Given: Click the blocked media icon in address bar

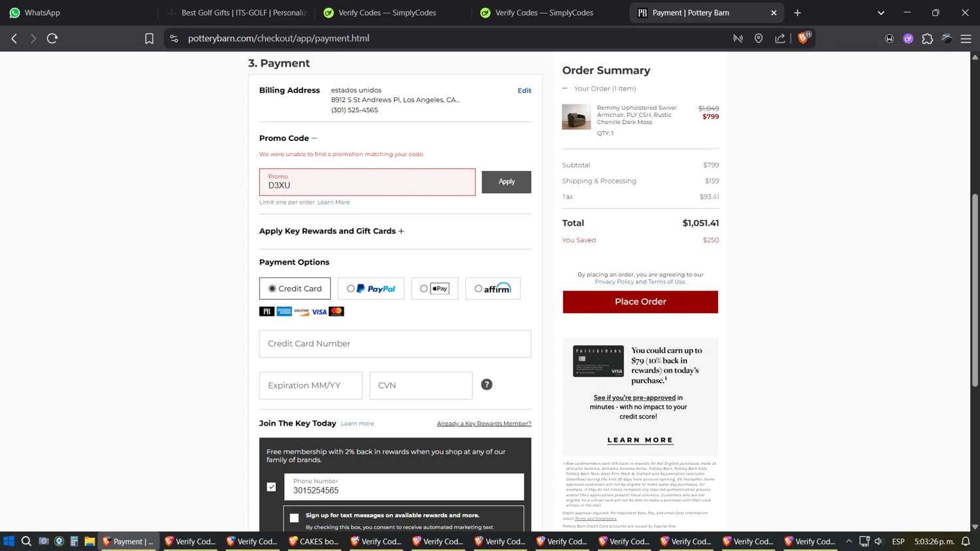Looking at the screenshot, I should tap(738, 39).
